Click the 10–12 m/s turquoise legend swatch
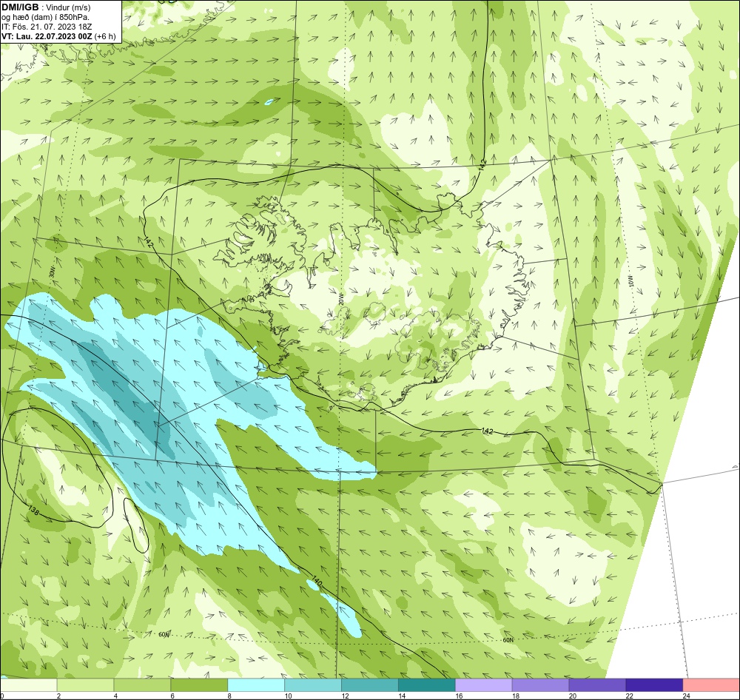 click(x=313, y=685)
